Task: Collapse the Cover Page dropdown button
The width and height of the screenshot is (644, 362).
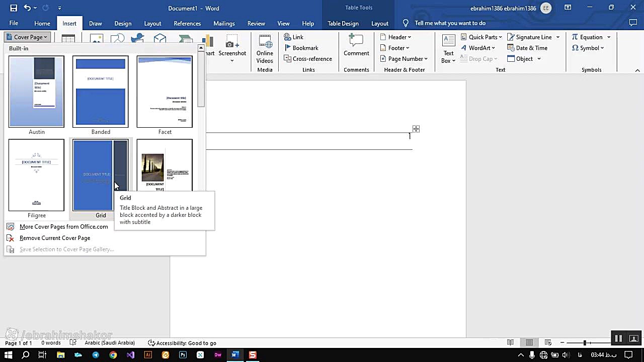Action: pyautogui.click(x=27, y=37)
